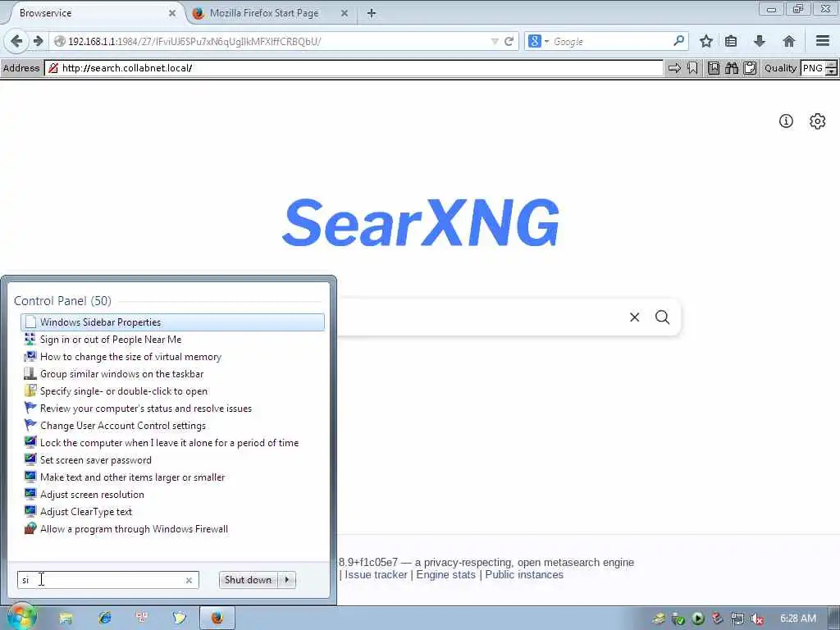The height and width of the screenshot is (630, 840).
Task: Launch Internet Explorer from the taskbar
Action: [104, 619]
